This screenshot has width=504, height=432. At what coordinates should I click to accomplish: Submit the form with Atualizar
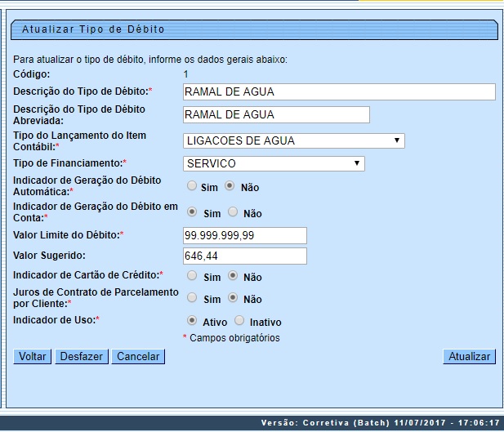(469, 357)
